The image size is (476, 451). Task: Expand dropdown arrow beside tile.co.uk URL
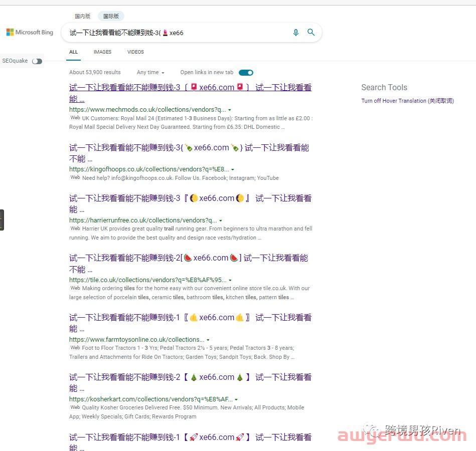pyautogui.click(x=230, y=280)
